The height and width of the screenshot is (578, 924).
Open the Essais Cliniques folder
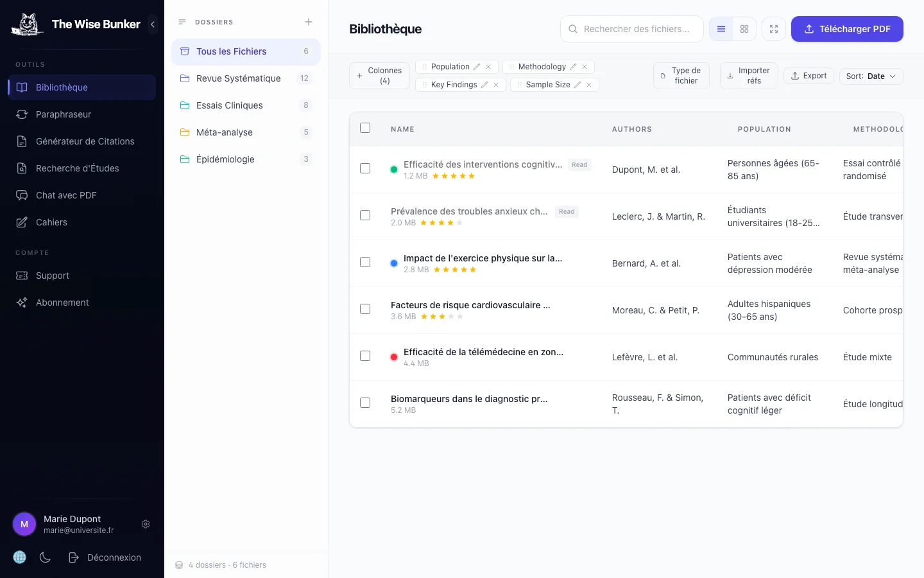pos(229,105)
